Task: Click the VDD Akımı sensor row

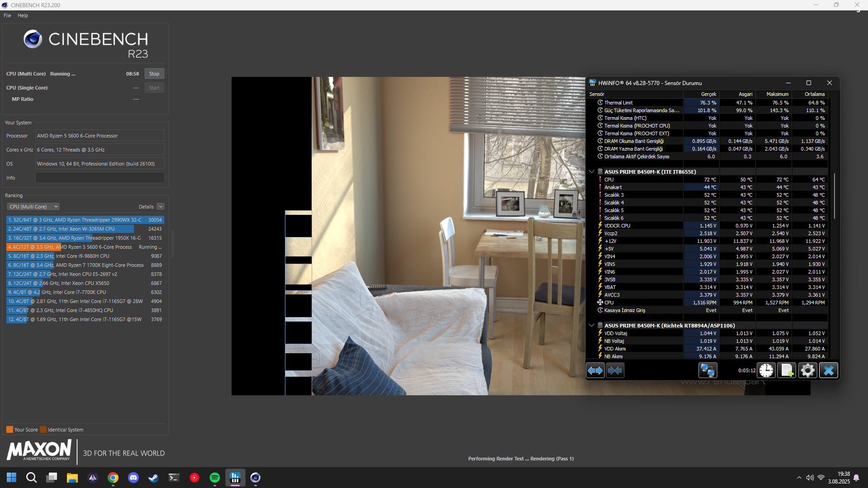Action: pos(707,349)
